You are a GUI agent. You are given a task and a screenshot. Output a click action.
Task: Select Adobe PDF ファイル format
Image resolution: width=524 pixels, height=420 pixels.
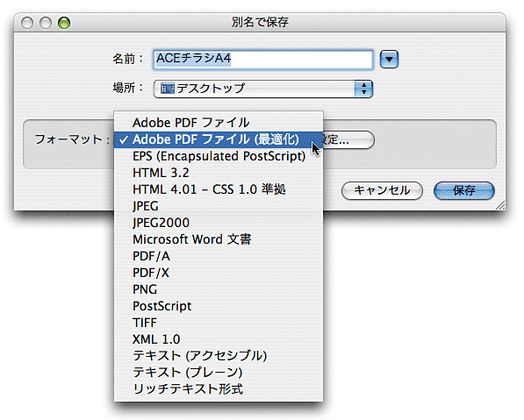point(219,123)
